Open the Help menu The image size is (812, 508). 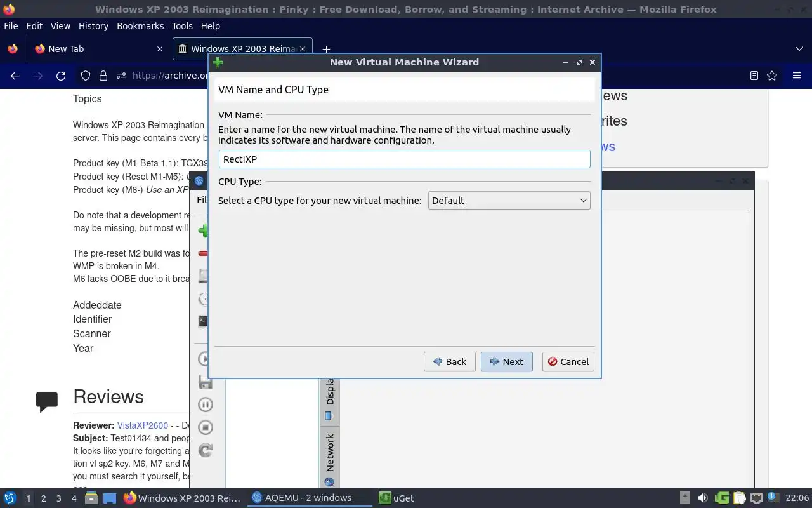coord(210,26)
